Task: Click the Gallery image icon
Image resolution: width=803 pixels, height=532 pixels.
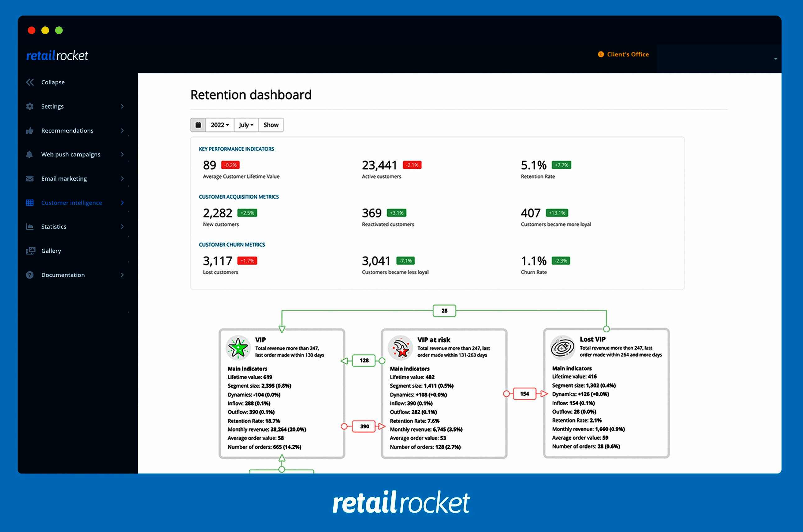Action: [30, 250]
